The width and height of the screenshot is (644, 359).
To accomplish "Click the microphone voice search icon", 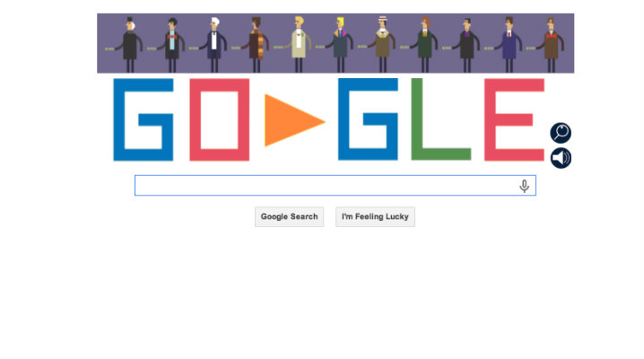I will pos(524,186).
